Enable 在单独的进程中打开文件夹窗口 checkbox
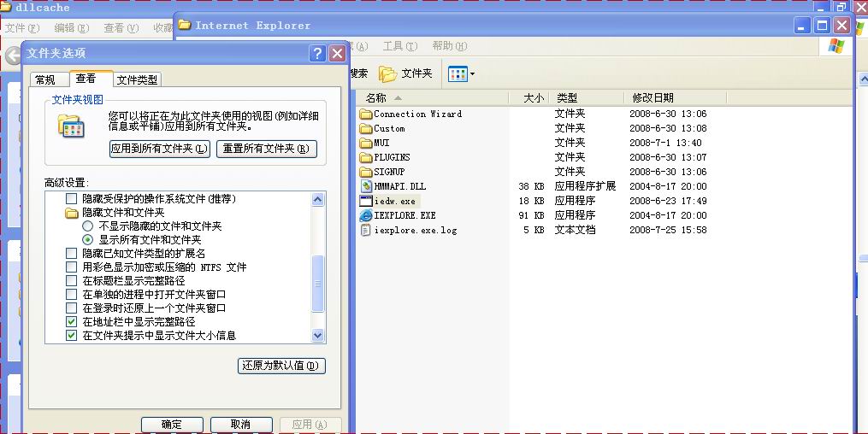The height and width of the screenshot is (434, 868). (72, 294)
